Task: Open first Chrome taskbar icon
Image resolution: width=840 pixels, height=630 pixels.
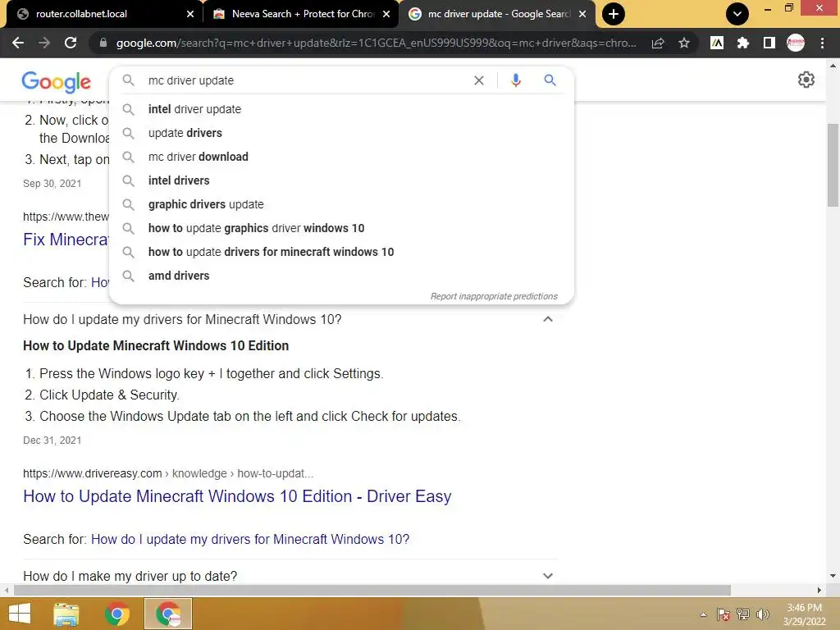Action: coord(116,614)
